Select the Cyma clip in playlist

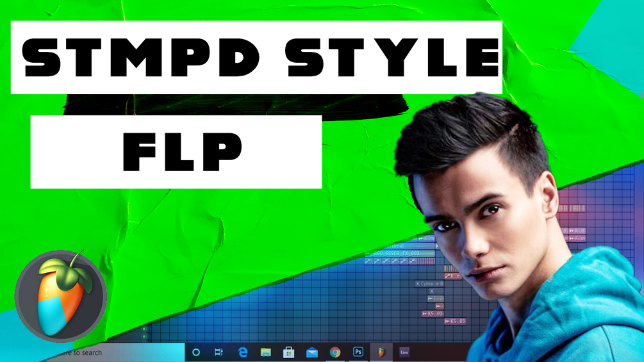pyautogui.click(x=429, y=284)
